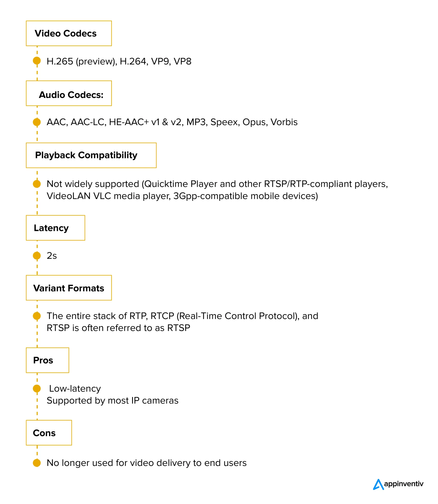
Task: Select the Audio Codecs heading box
Action: tap(69, 93)
